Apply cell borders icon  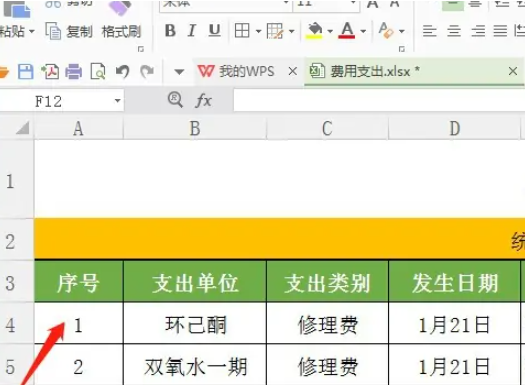[242, 31]
